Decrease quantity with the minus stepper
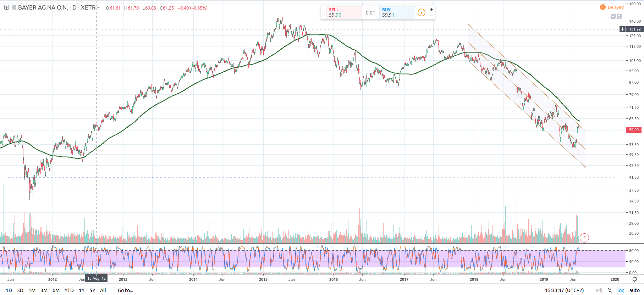 click(x=431, y=16)
